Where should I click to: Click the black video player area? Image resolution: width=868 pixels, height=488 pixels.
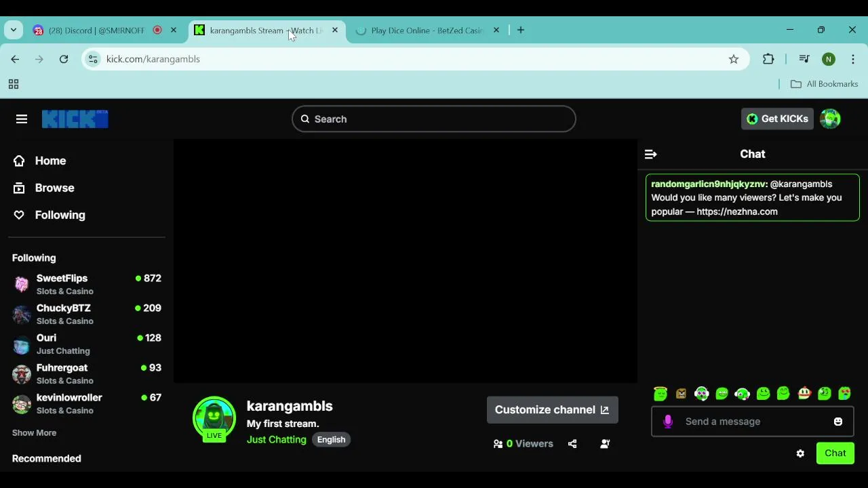[406, 262]
